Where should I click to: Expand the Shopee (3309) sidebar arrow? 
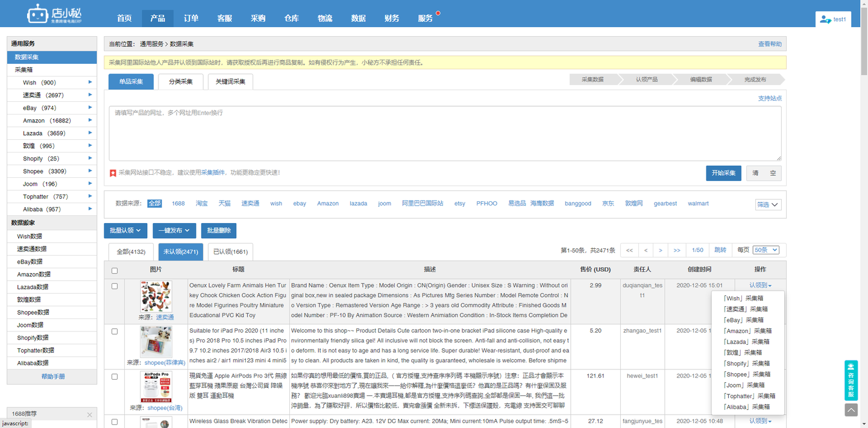click(x=90, y=171)
